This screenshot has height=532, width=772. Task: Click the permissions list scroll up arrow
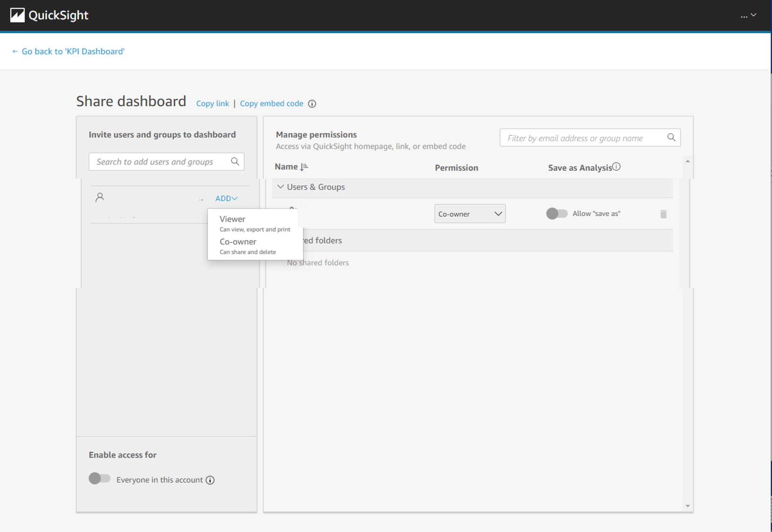(x=688, y=161)
